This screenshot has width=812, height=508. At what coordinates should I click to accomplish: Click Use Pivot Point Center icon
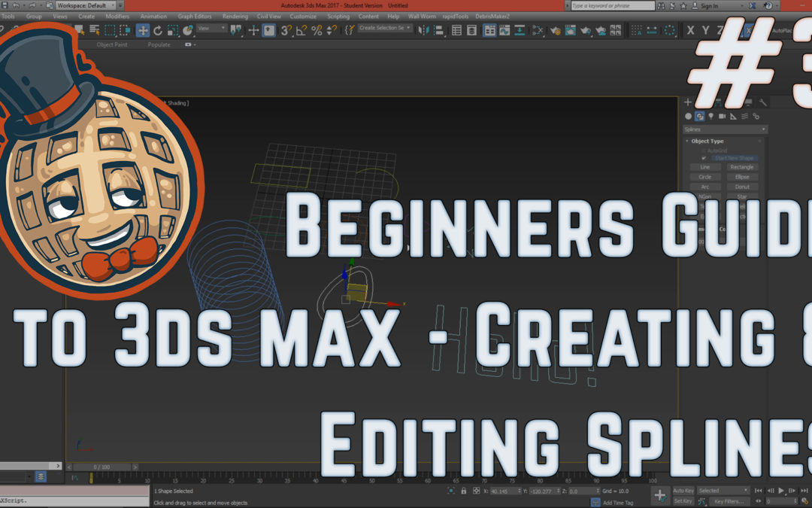click(x=236, y=30)
